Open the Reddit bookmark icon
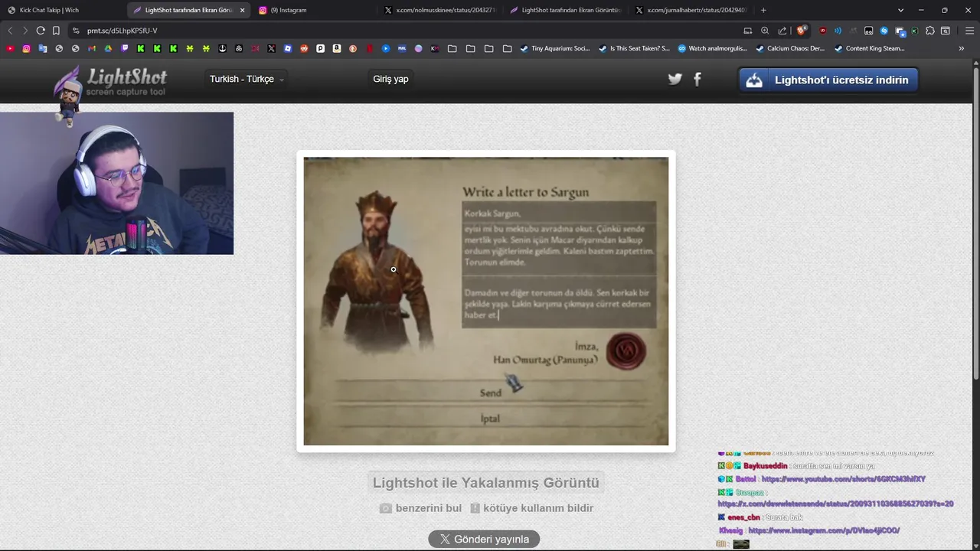This screenshot has height=551, width=980. pyautogui.click(x=304, y=48)
